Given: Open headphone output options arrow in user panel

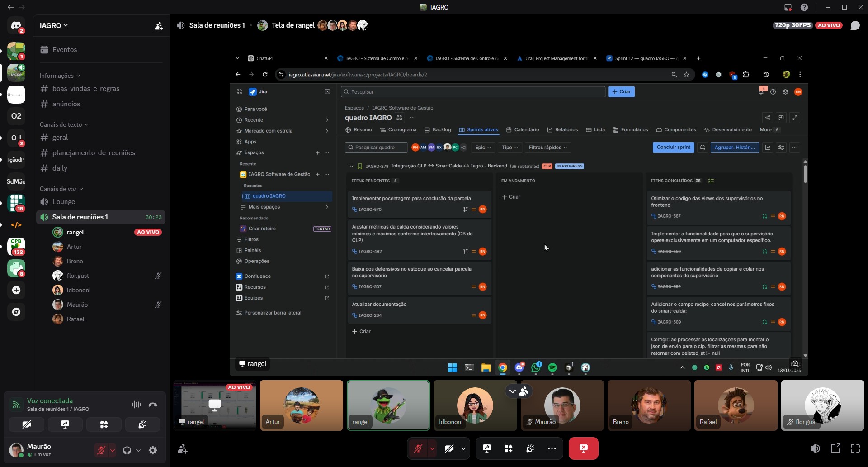Looking at the screenshot, I should pos(138,450).
